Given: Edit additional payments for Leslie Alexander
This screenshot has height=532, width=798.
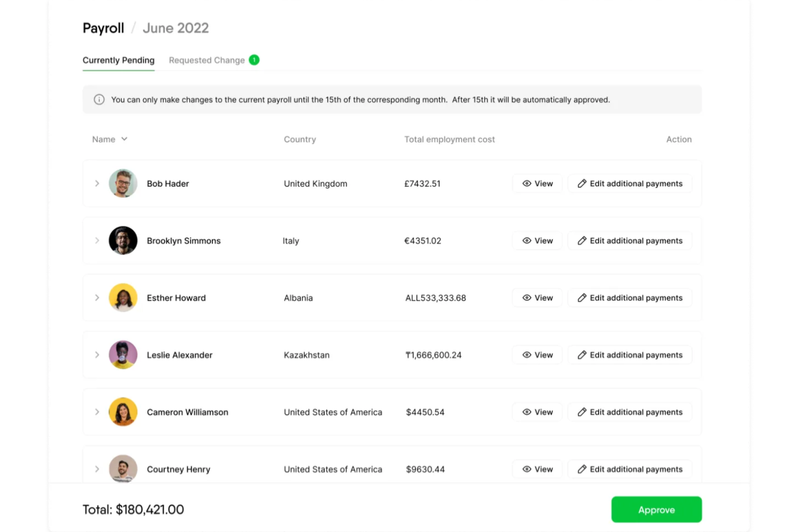Looking at the screenshot, I should (630, 355).
